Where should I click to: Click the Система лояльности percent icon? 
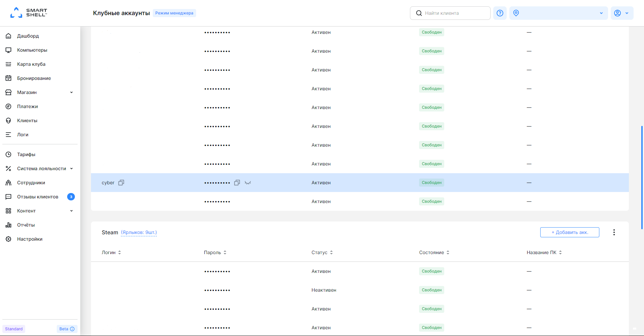click(x=8, y=169)
